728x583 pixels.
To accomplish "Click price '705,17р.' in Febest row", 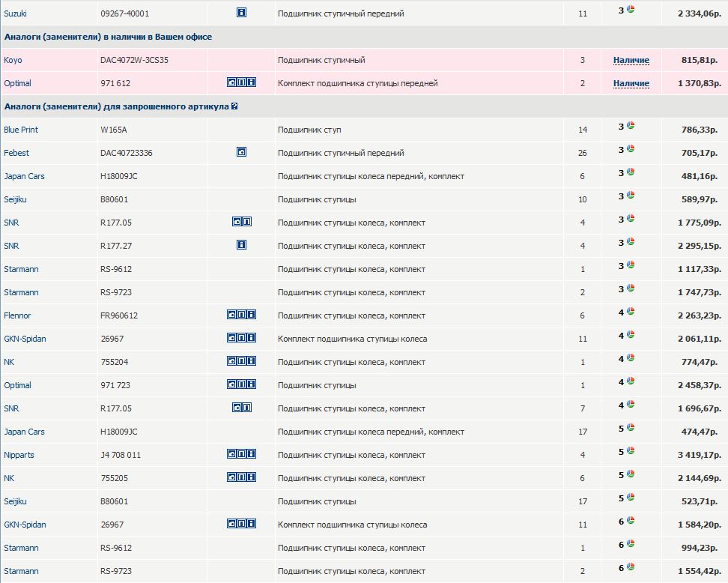I will [x=700, y=153].
